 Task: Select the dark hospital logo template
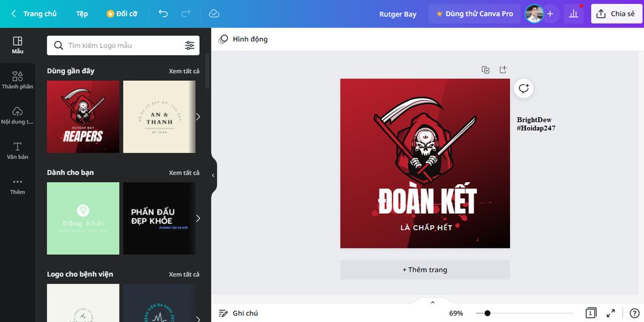pos(159,303)
